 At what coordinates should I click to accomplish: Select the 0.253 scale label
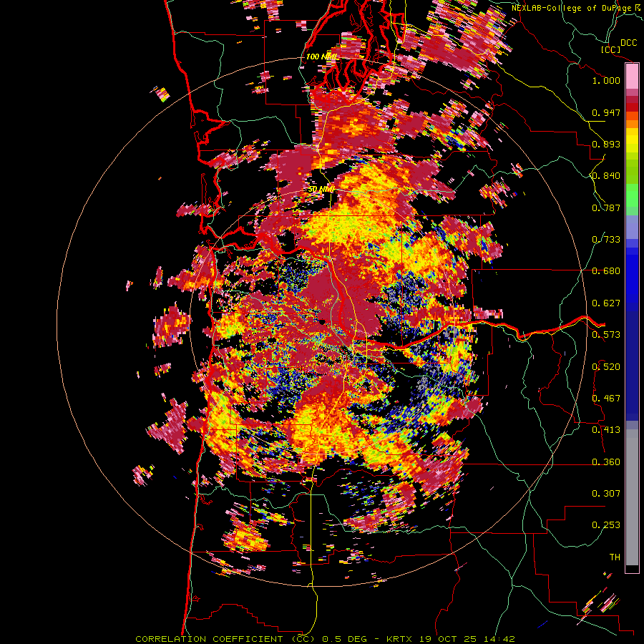coord(606,525)
